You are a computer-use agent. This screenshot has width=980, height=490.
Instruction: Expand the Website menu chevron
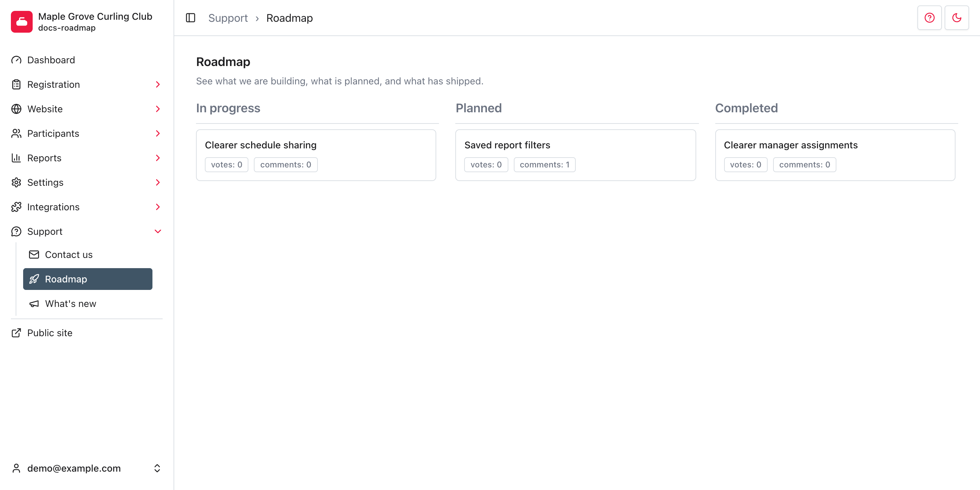tap(158, 109)
